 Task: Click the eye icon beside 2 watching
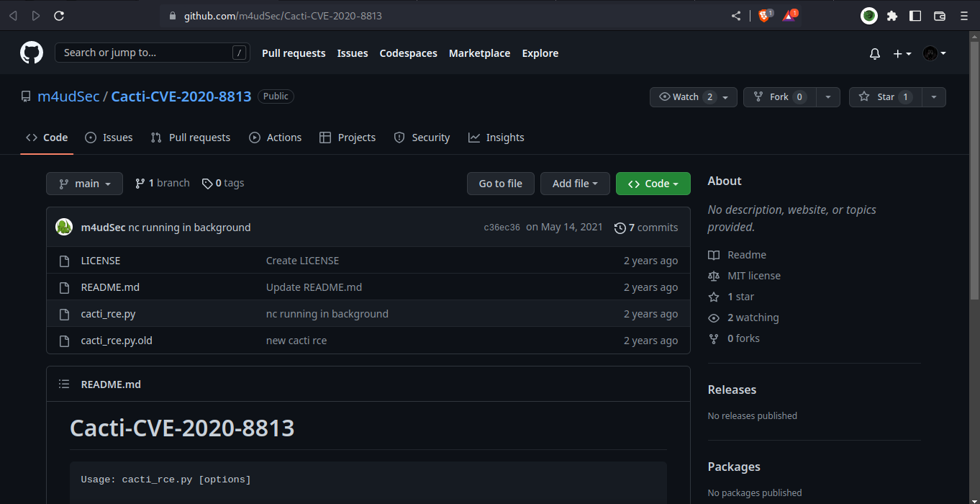click(714, 318)
